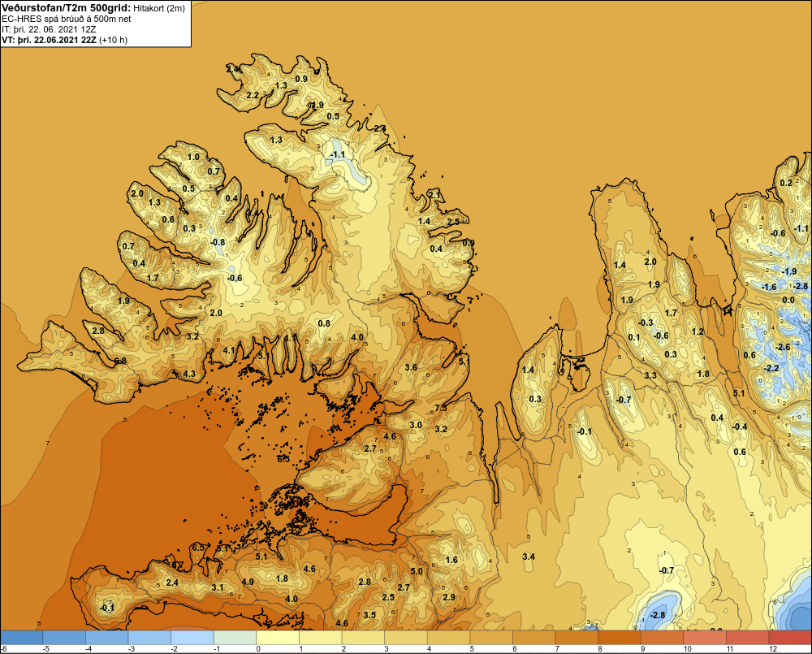
Task: Click the '-2.6' temperature value
Action: click(783, 347)
